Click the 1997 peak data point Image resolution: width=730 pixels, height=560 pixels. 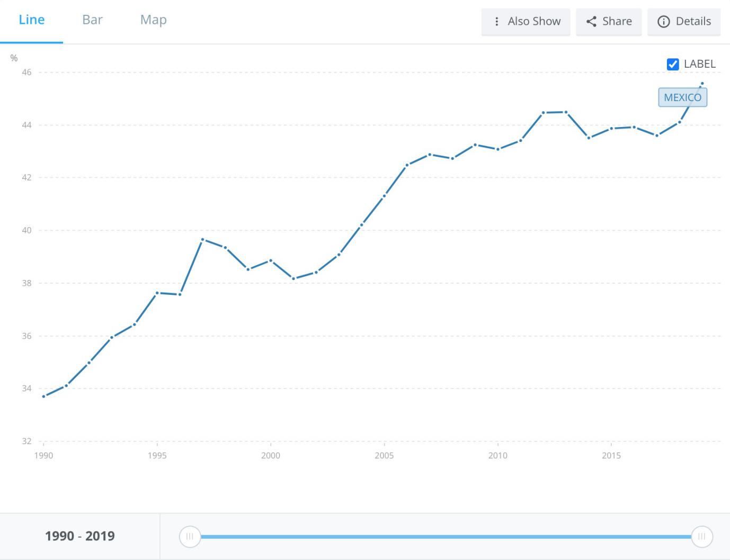click(202, 240)
